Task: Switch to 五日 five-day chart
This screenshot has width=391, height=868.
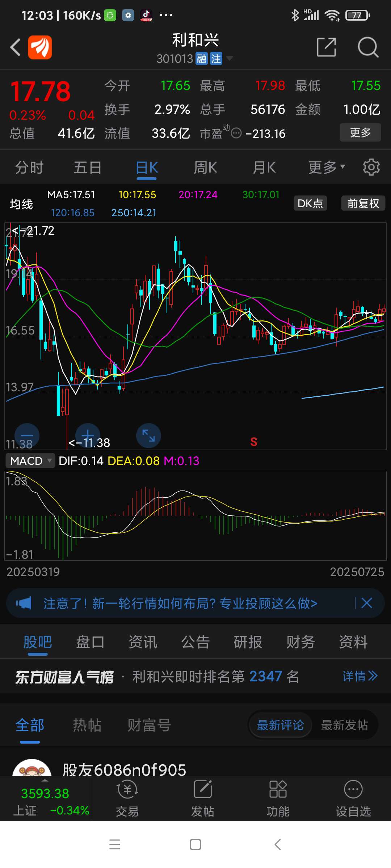Action: [88, 167]
